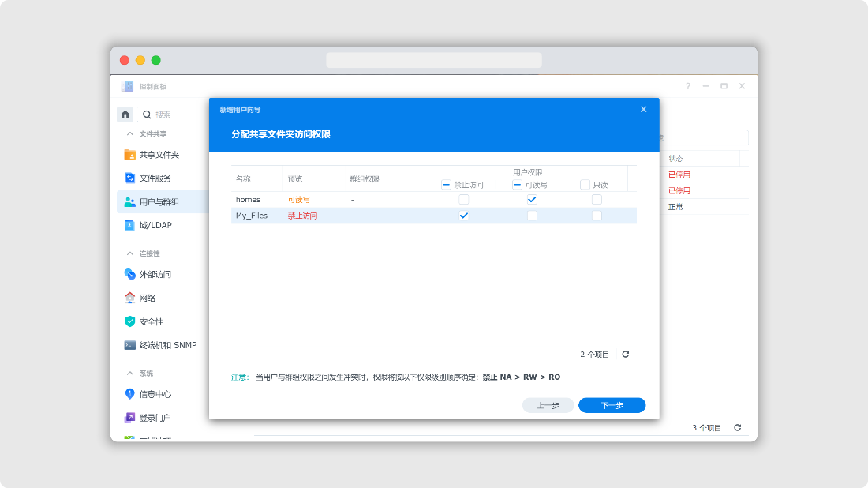Check No Access (禁止访问) for homes row
Image resolution: width=868 pixels, height=488 pixels.
tap(464, 200)
